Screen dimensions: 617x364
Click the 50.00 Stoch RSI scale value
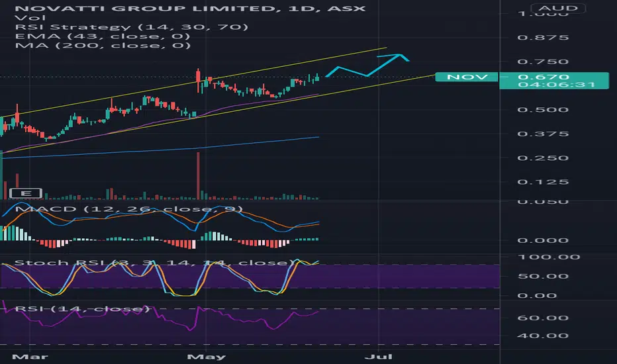(543, 276)
